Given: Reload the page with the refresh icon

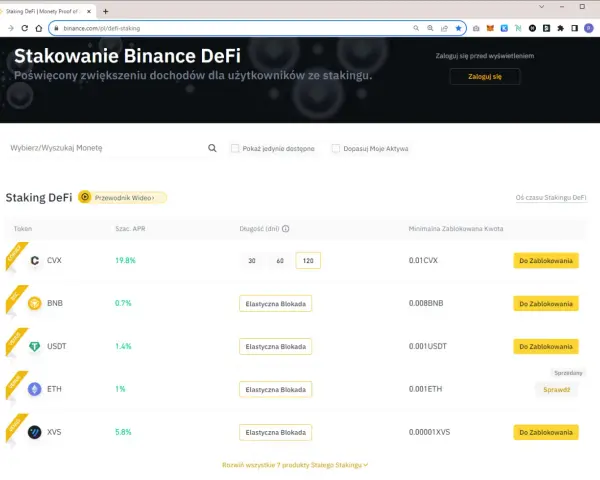Looking at the screenshot, I should tap(24, 28).
